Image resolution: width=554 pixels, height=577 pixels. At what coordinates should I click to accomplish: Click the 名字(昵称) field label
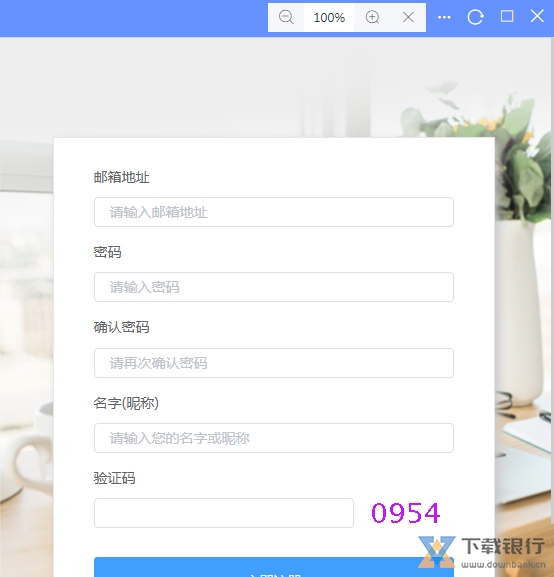[x=126, y=403]
